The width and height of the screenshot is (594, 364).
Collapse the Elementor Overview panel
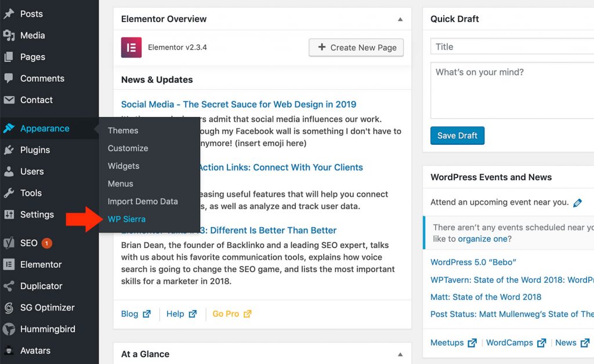point(400,19)
